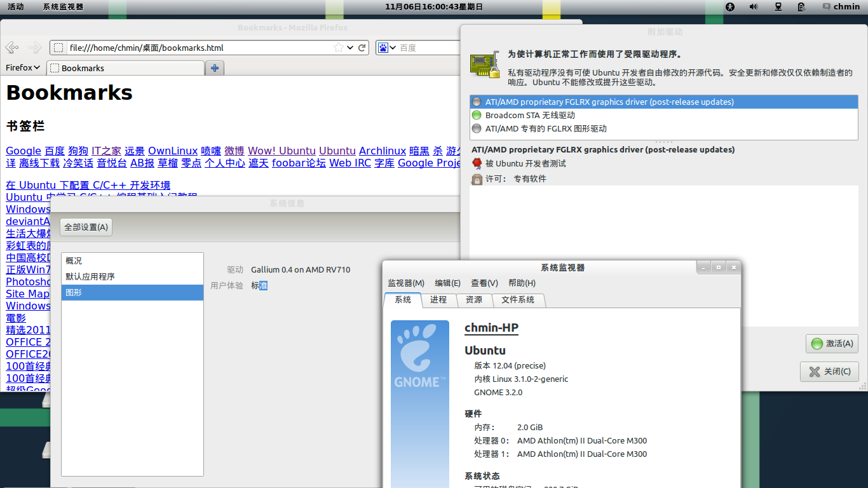Click the grey status icon of 'FGLRX graphics driver (post-release updates)'
Viewport: 868px width, 488px height.
[x=477, y=102]
